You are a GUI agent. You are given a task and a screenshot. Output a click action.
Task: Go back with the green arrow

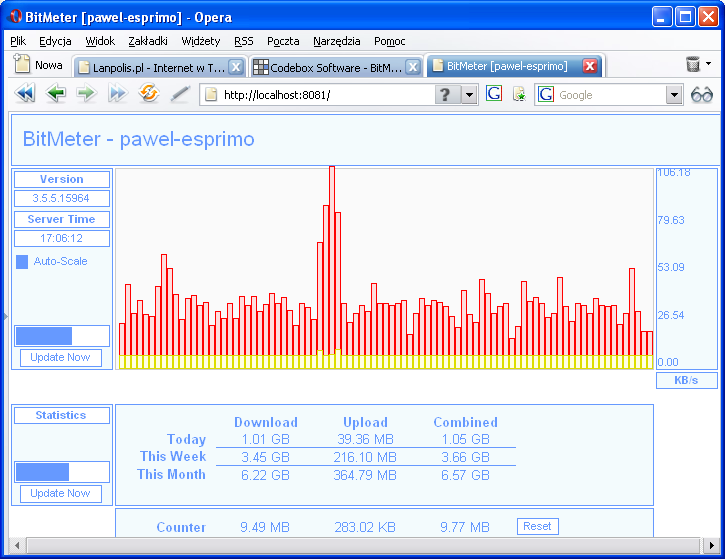[x=56, y=94]
